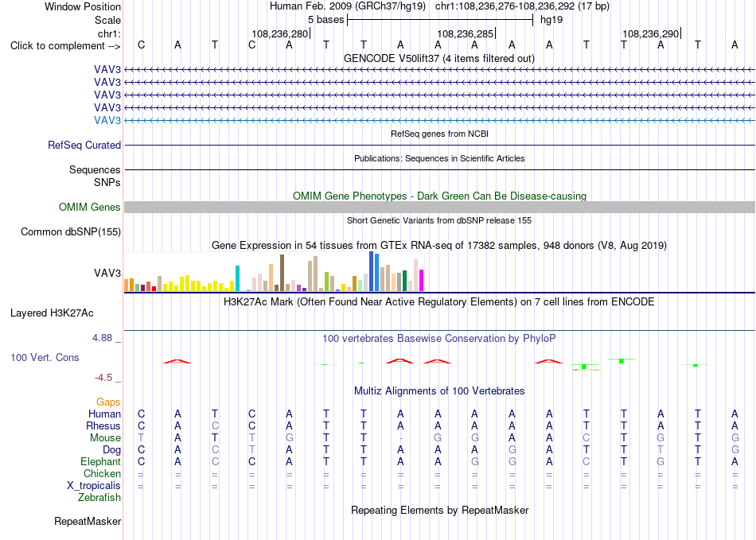Click the Human species row label

(x=104, y=414)
